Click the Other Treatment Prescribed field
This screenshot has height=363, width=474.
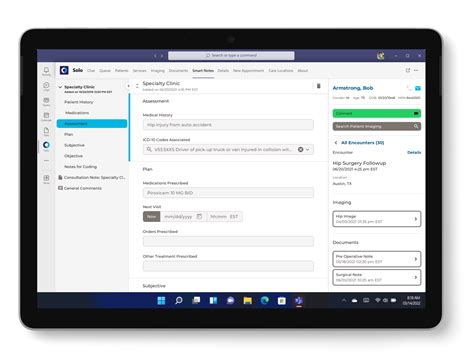228,266
